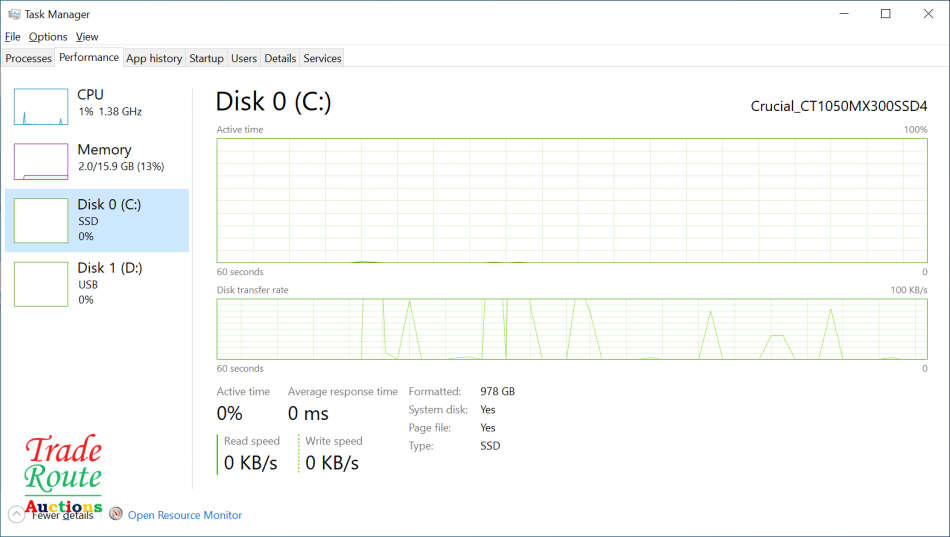Viewport: 950px width, 537px height.
Task: Switch to the Startup tab
Action: click(x=206, y=58)
